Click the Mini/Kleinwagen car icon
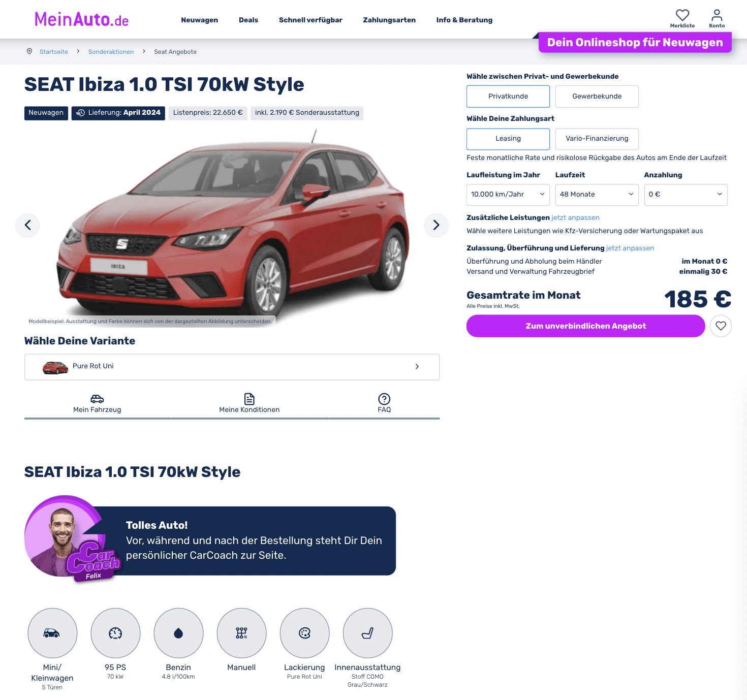The width and height of the screenshot is (747, 700). (52, 633)
